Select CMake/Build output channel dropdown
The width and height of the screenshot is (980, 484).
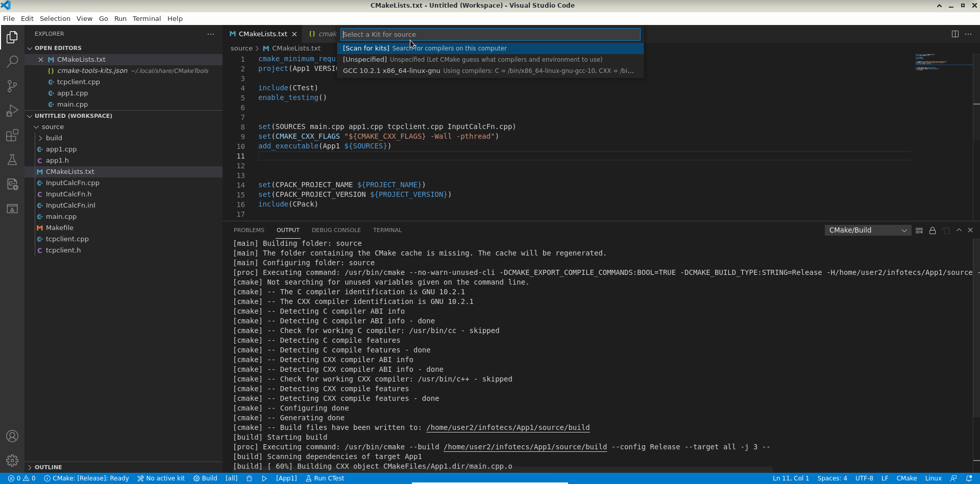click(868, 230)
